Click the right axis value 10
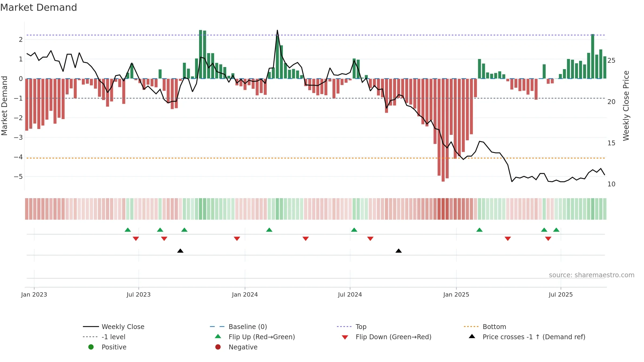The width and height of the screenshot is (644, 362). [x=611, y=184]
